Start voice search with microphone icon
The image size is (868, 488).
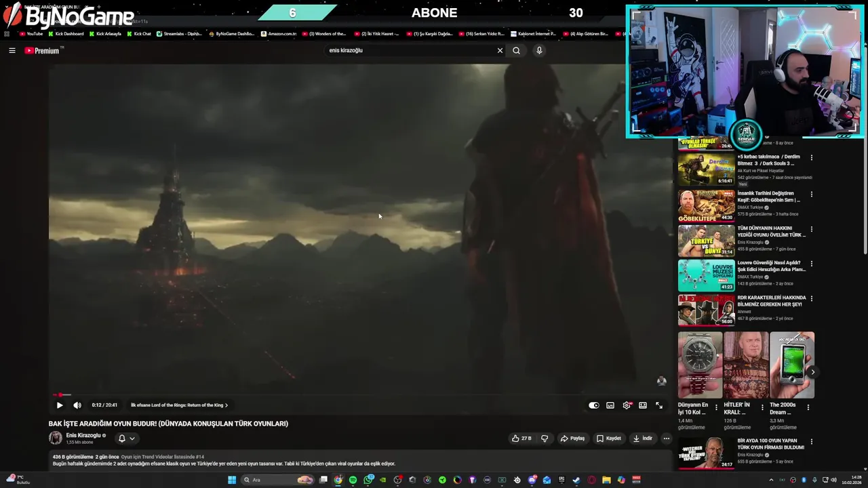(x=539, y=50)
